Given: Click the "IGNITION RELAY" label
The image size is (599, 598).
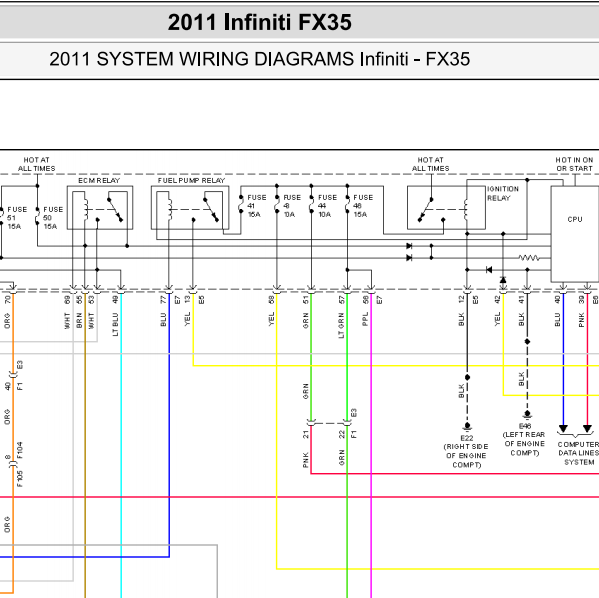Looking at the screenshot, I should point(503,193).
